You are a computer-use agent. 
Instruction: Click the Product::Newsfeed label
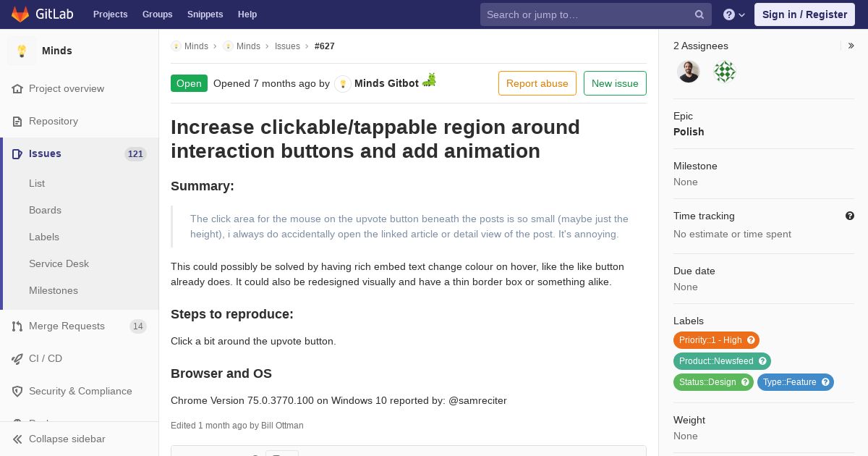tap(722, 361)
